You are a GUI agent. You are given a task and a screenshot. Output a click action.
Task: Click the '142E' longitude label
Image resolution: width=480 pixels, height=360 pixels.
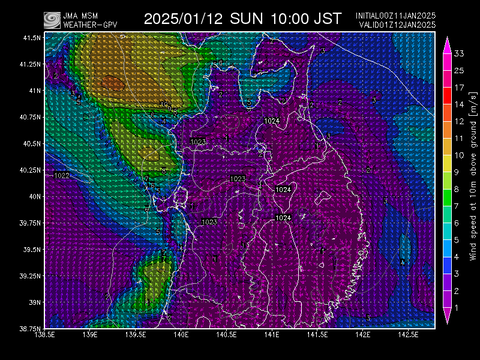coord(363,334)
